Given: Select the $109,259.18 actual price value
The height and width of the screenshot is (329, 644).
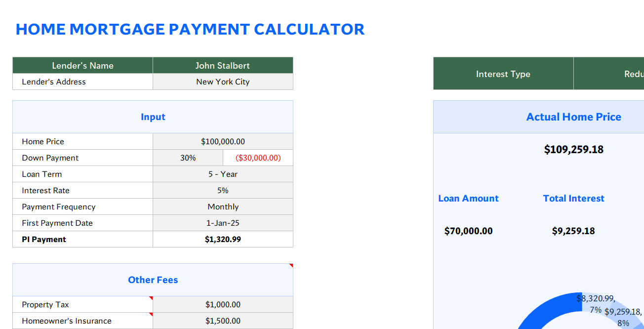Looking at the screenshot, I should [x=574, y=150].
